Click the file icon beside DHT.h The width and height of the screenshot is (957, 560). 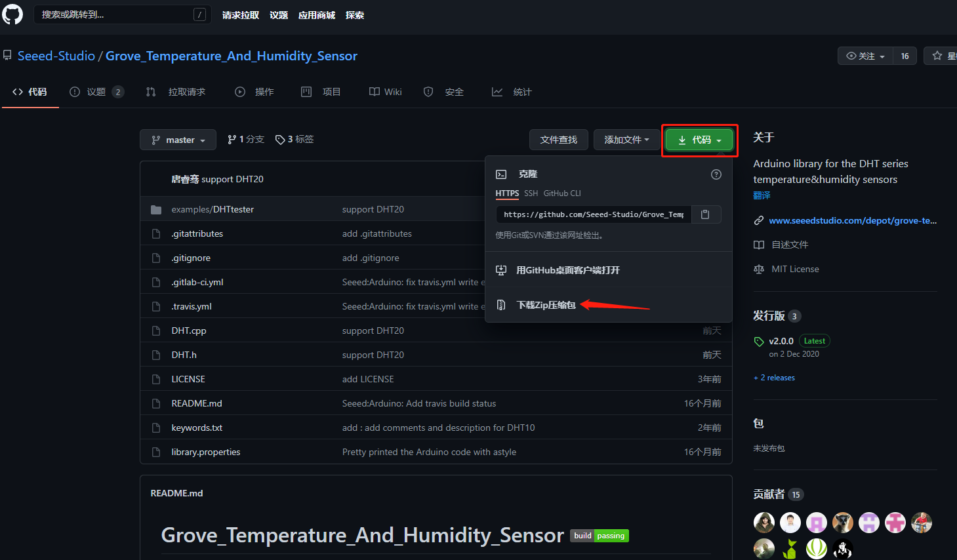(x=156, y=355)
